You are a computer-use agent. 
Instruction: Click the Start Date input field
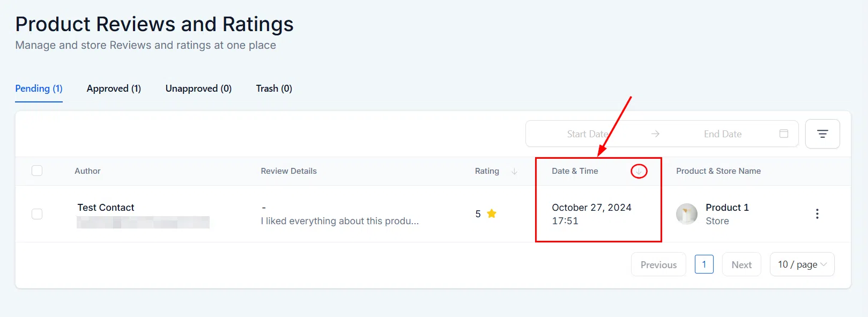coord(588,134)
